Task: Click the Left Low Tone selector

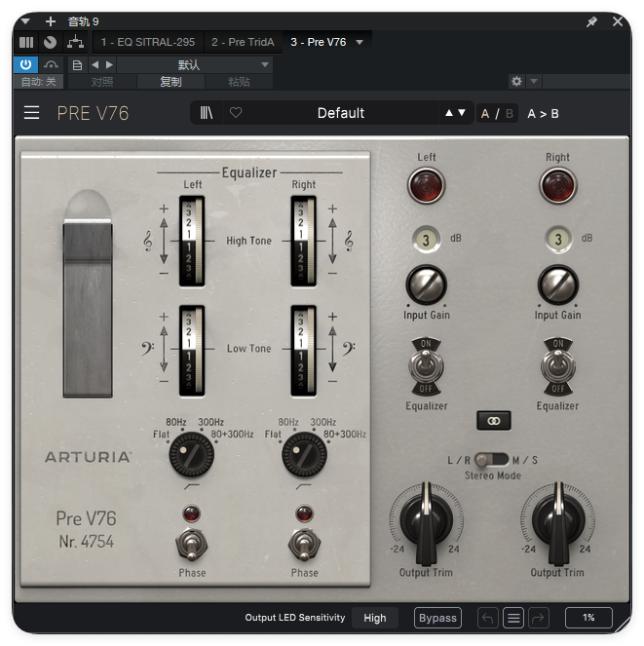Action: coord(192,350)
